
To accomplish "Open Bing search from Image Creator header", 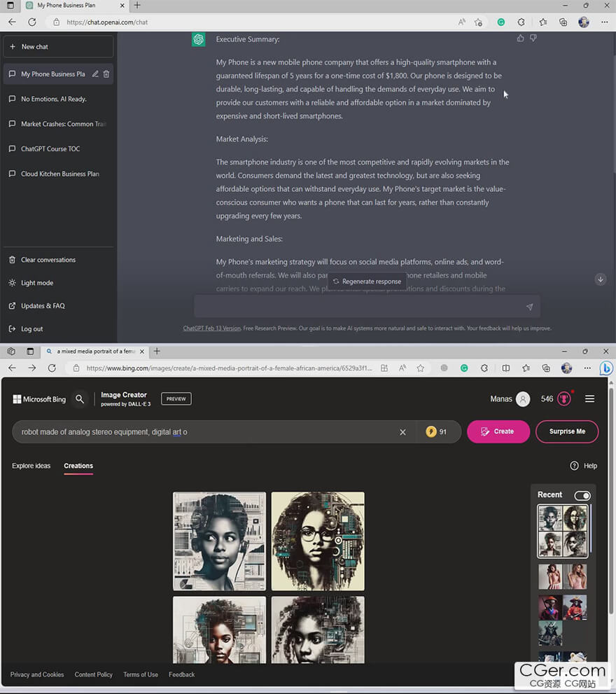I will [80, 398].
